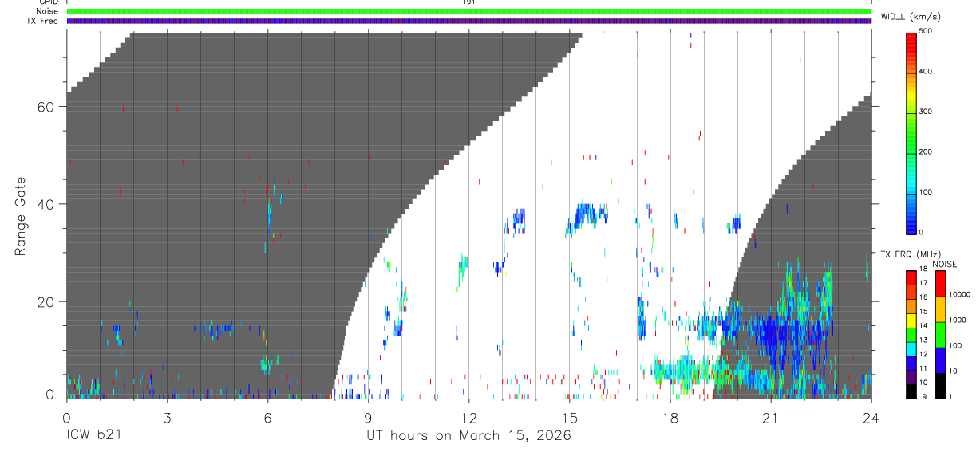Click the 300 tick on the width color bar
The height and width of the screenshot is (452, 980).
click(x=927, y=112)
